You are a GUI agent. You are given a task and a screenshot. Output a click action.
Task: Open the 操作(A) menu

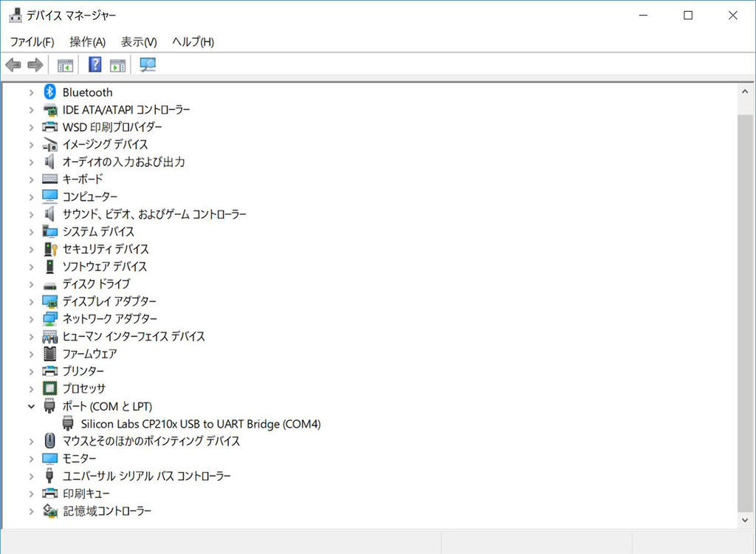[87, 42]
